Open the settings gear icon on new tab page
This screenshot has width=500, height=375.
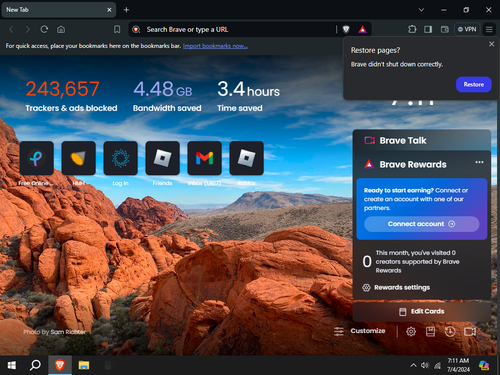click(411, 331)
